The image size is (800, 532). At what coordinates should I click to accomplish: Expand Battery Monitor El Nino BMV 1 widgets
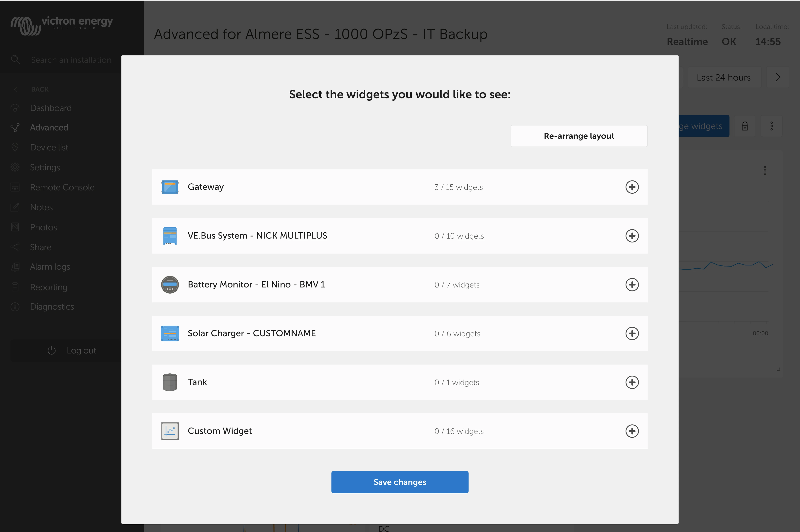pos(632,285)
